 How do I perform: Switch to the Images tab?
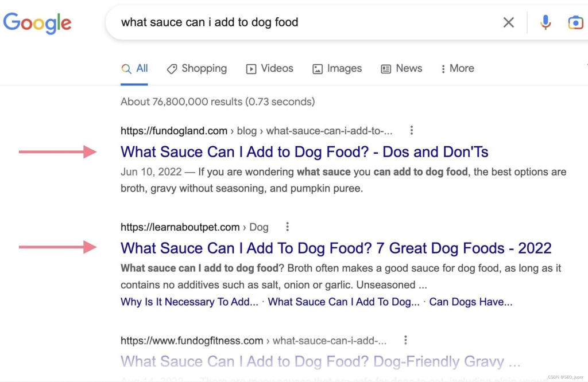click(337, 68)
